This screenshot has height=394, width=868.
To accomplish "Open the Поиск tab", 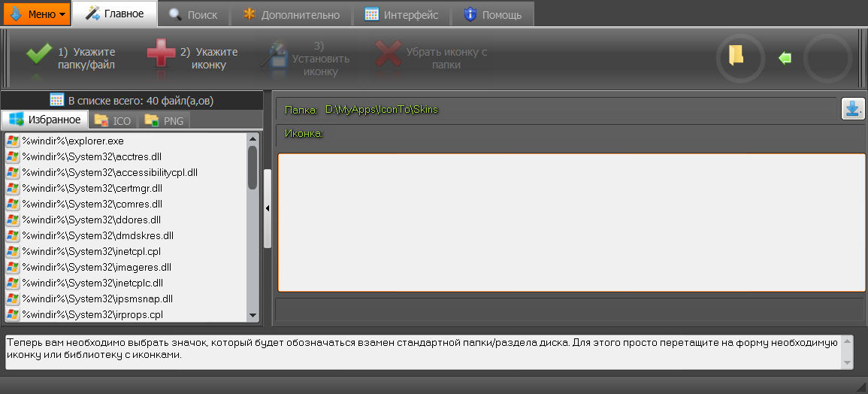I will point(193,14).
